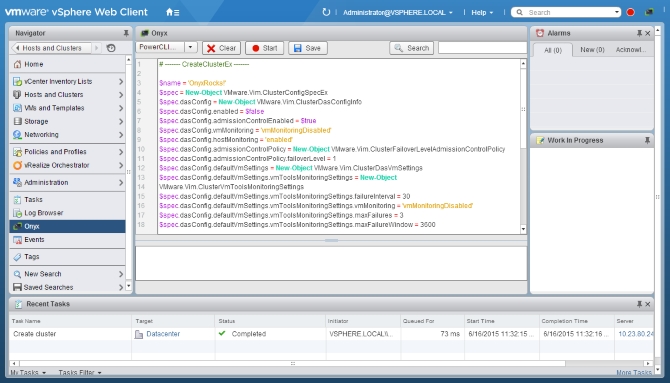Expand the New Search chevron

pos(121,274)
